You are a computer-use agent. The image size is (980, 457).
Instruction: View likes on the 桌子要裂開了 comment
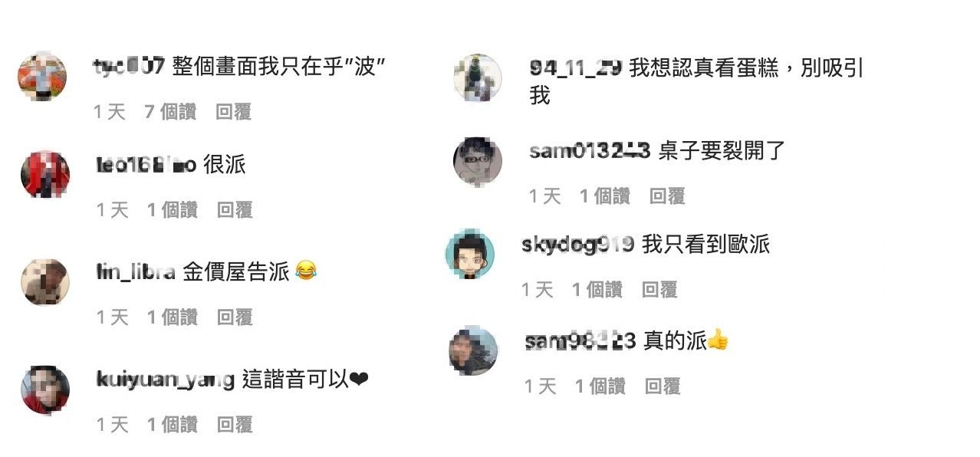(605, 196)
